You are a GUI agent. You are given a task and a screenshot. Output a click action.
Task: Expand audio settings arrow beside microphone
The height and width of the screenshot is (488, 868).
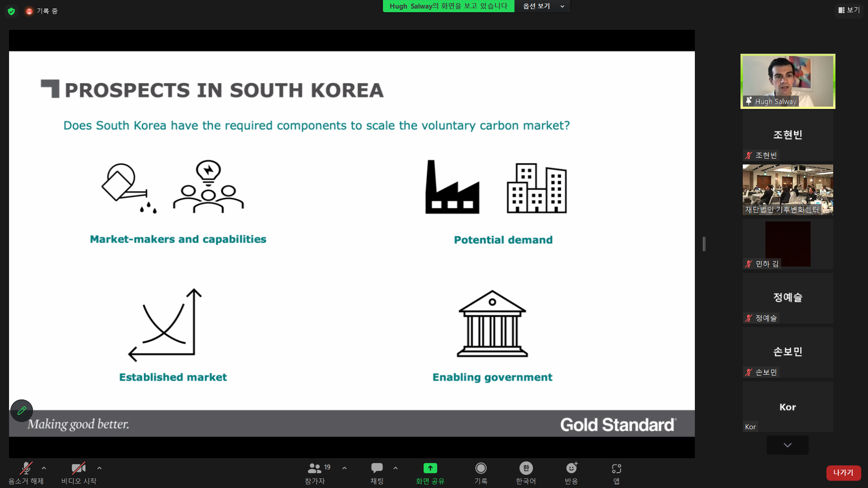44,468
